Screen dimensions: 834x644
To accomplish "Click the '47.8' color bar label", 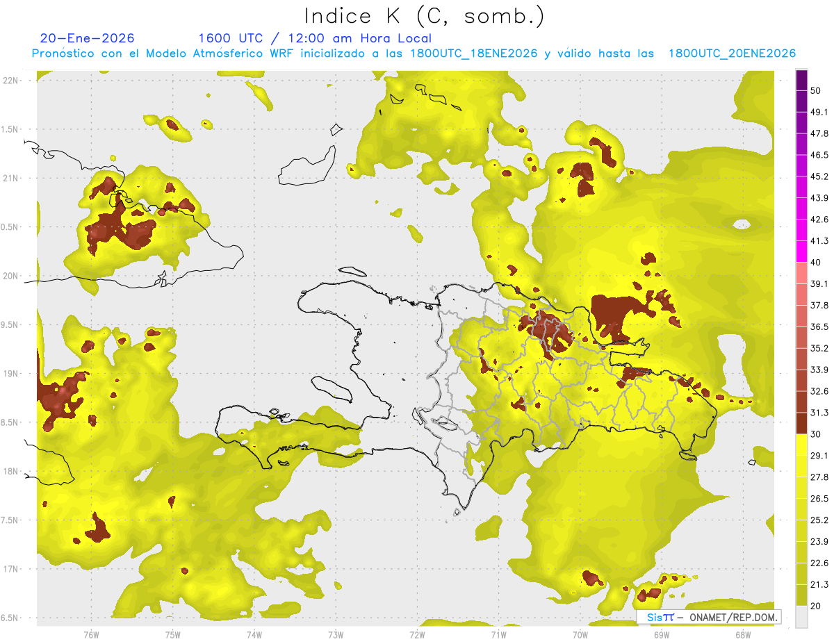I will (819, 133).
